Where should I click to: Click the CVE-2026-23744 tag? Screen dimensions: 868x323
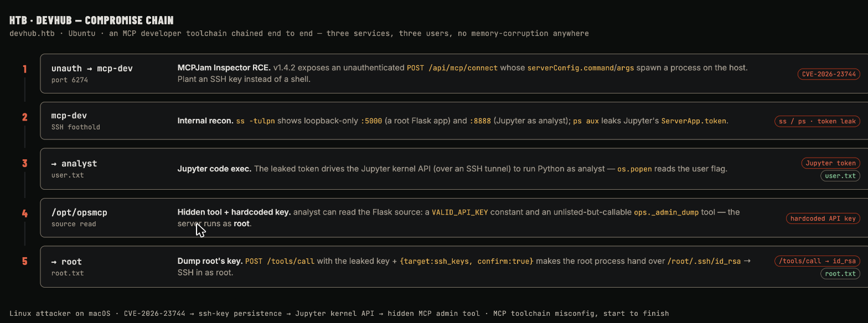[x=829, y=74]
